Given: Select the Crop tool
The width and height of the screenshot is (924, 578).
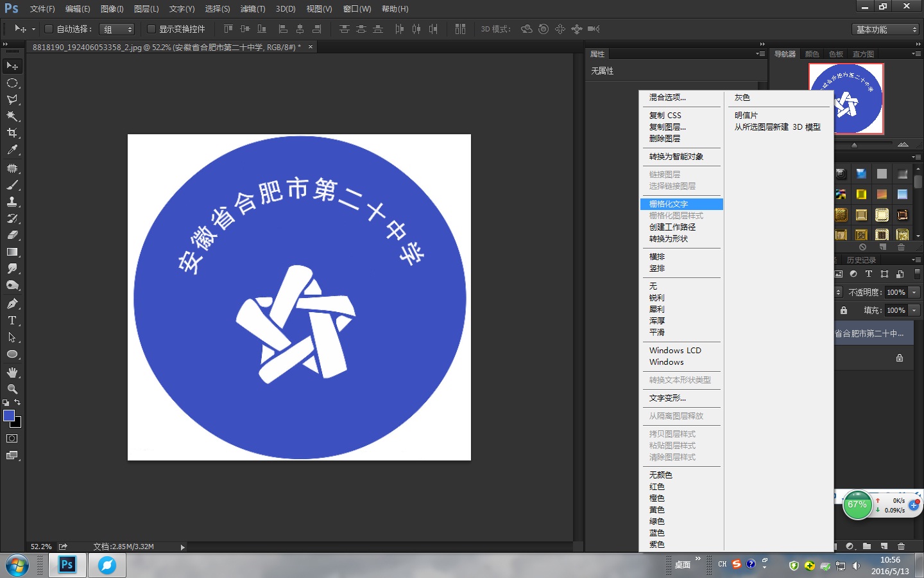Looking at the screenshot, I should 12,133.
